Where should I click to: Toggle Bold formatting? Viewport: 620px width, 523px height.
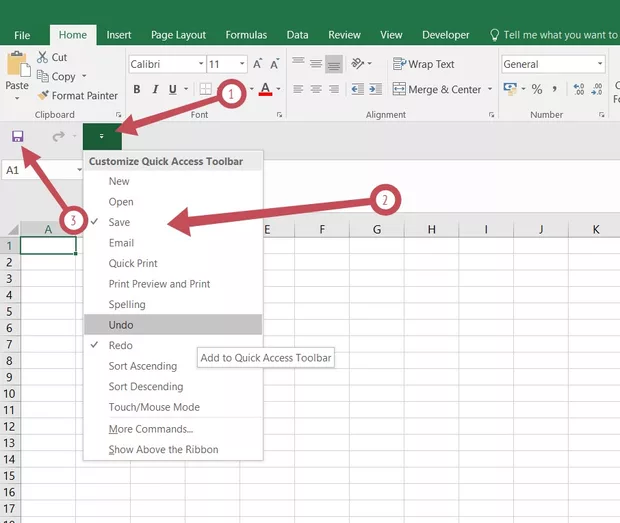click(137, 89)
